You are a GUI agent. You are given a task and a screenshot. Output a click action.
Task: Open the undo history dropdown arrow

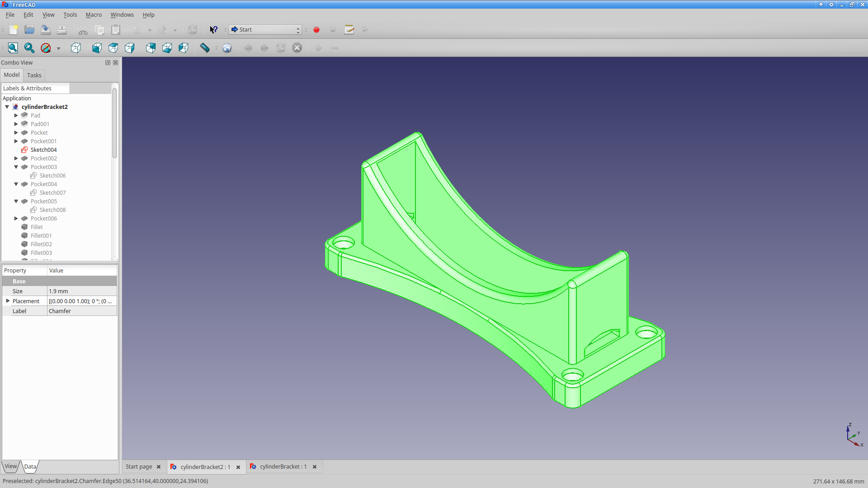click(x=150, y=30)
